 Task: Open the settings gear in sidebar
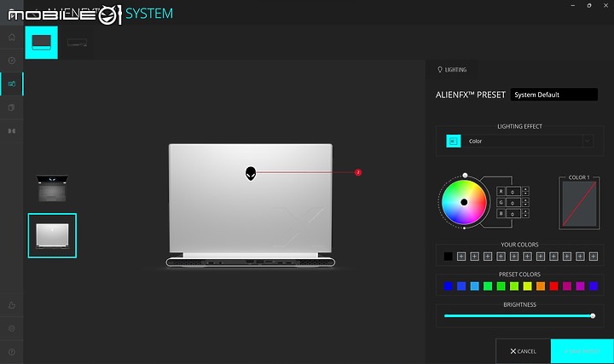12,329
